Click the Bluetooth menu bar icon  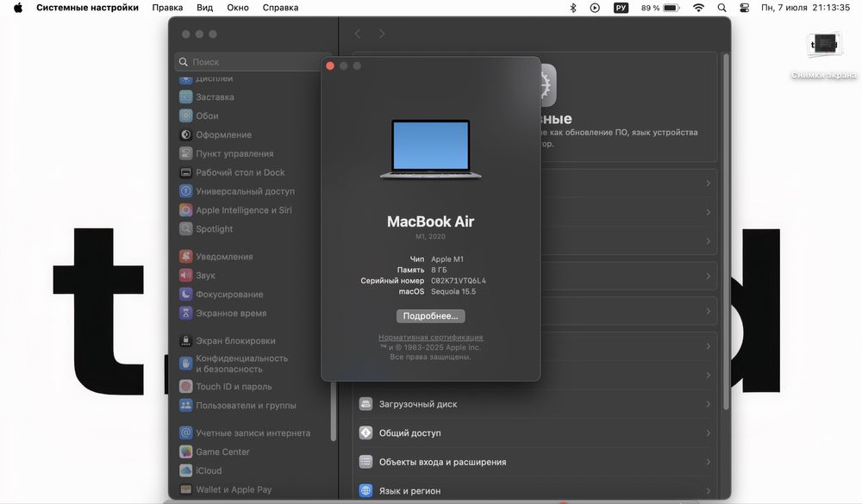(573, 8)
